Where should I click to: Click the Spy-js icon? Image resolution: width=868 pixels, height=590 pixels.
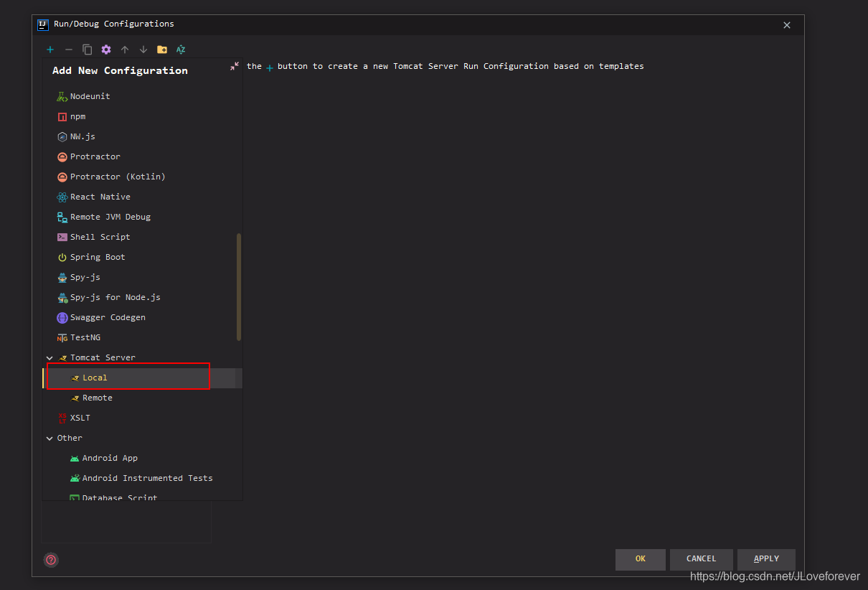point(62,277)
